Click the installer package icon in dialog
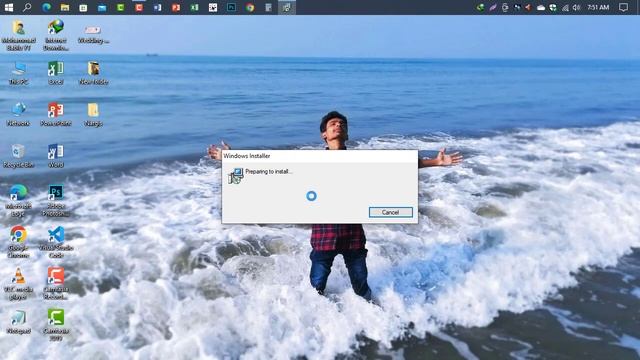Image resolution: width=640 pixels, height=360 pixels. click(x=236, y=176)
